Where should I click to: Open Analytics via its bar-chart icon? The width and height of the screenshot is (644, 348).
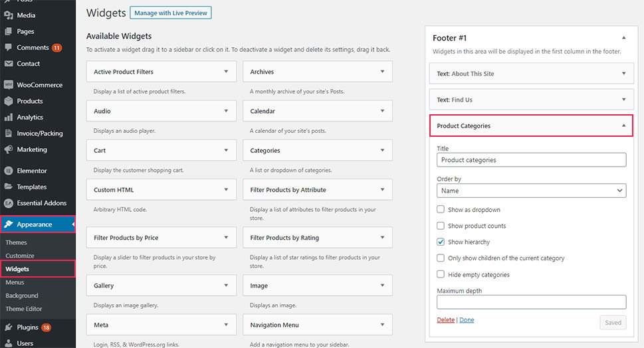(9, 118)
